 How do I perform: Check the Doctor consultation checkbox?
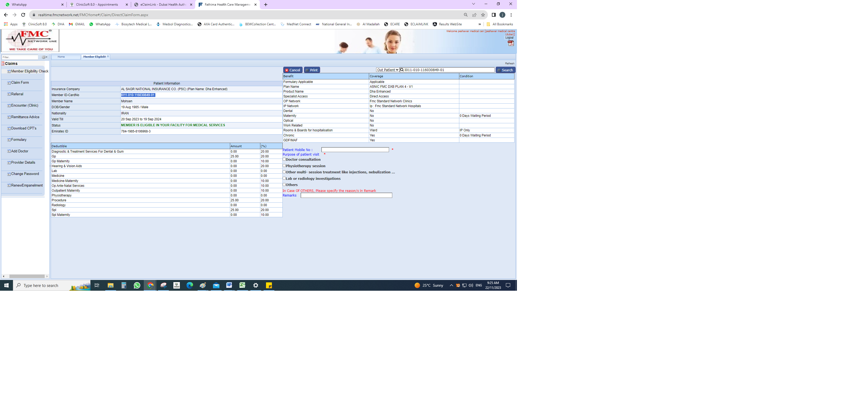[284, 159]
